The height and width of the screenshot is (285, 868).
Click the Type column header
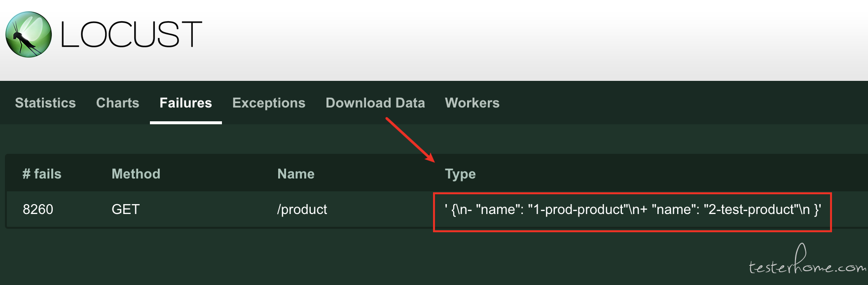tap(460, 174)
